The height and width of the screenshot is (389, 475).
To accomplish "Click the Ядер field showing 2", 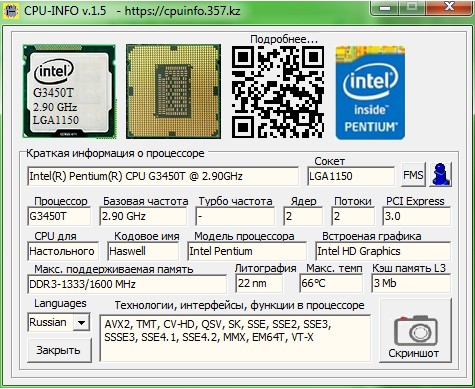I will [x=303, y=216].
